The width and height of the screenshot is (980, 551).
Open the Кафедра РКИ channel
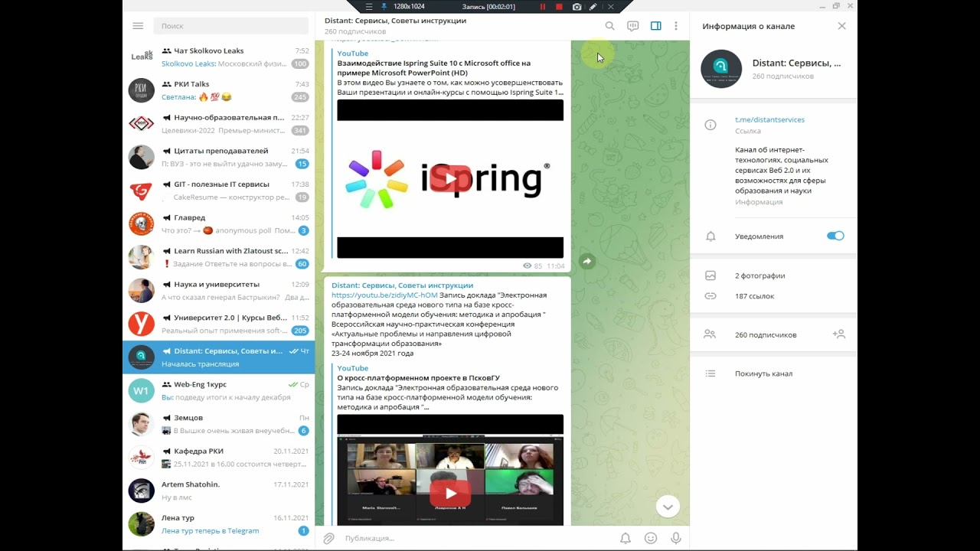tap(218, 457)
